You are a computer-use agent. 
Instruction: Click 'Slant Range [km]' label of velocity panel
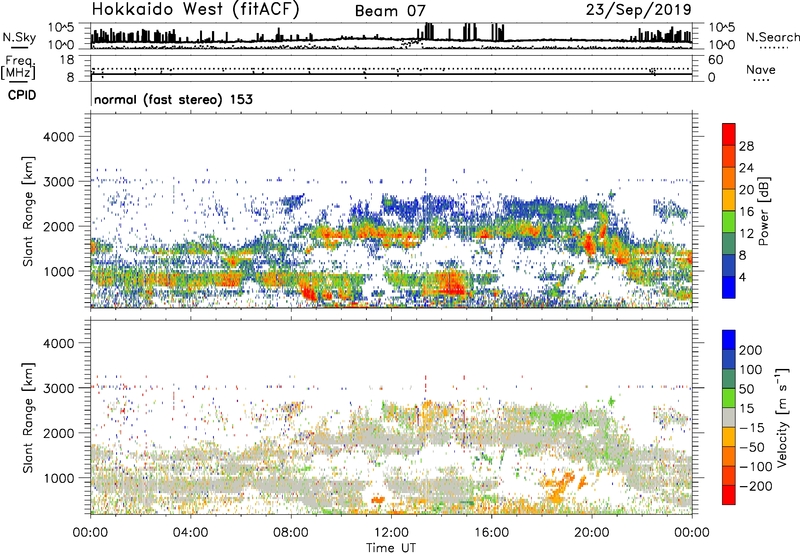[x=28, y=417]
